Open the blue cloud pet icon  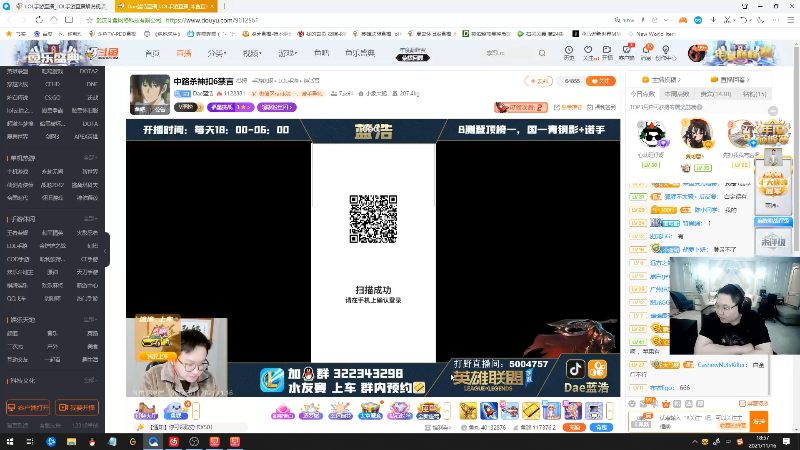click(x=176, y=411)
